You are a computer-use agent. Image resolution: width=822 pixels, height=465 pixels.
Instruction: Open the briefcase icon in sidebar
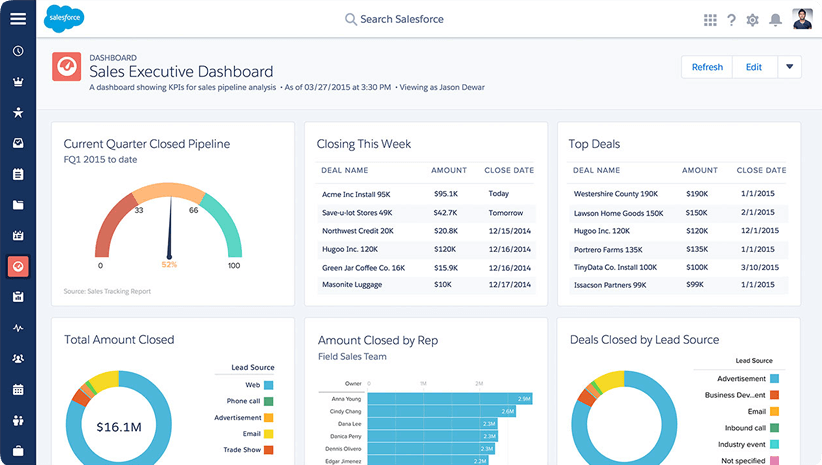pos(18,451)
